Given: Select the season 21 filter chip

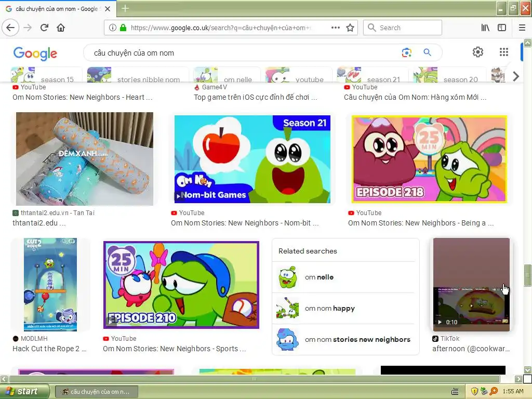Looking at the screenshot, I should pos(373,75).
